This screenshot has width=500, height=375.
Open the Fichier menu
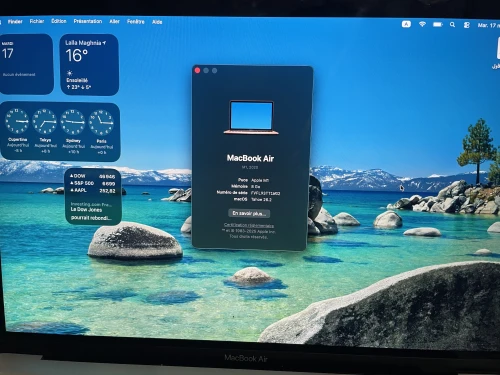37,21
